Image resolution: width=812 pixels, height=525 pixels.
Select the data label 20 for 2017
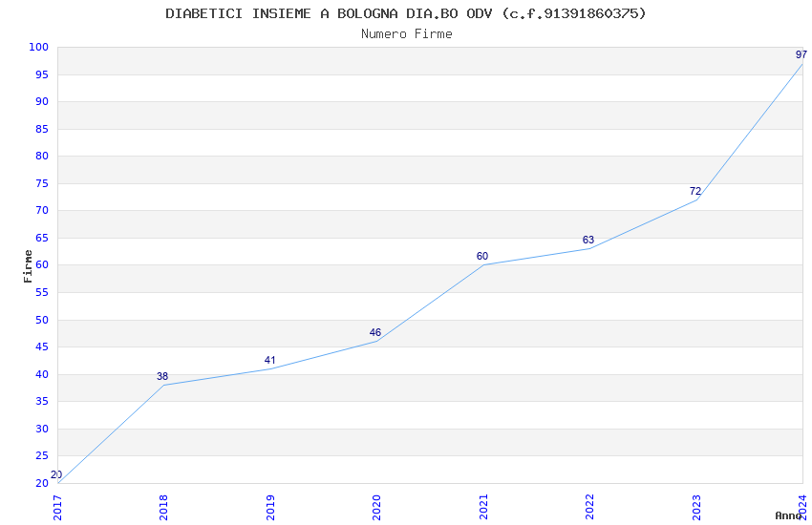(56, 474)
